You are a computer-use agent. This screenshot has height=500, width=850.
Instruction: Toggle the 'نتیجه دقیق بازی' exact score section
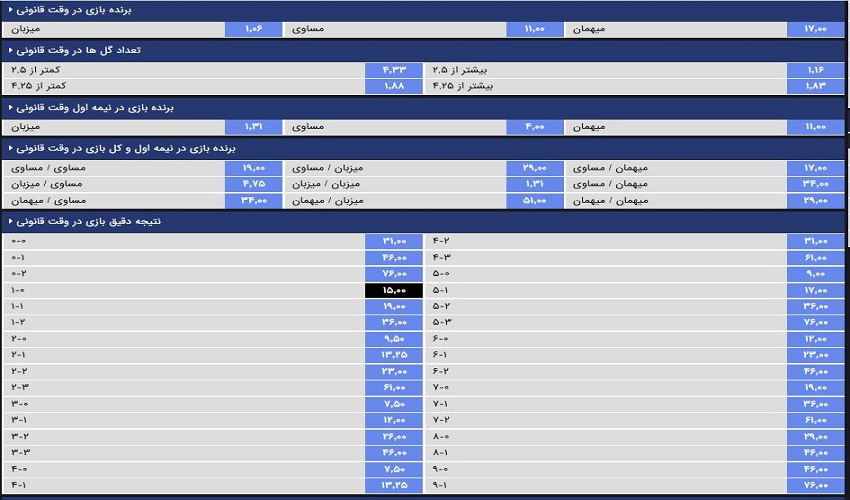10,221
